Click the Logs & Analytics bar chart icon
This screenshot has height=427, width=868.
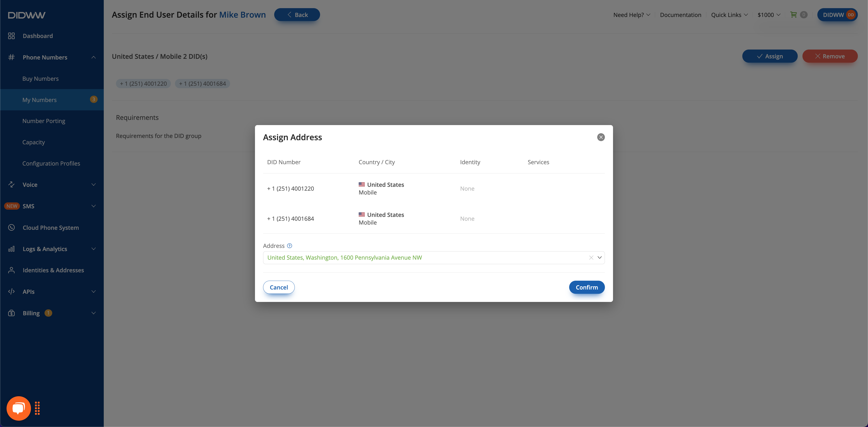[x=12, y=249]
